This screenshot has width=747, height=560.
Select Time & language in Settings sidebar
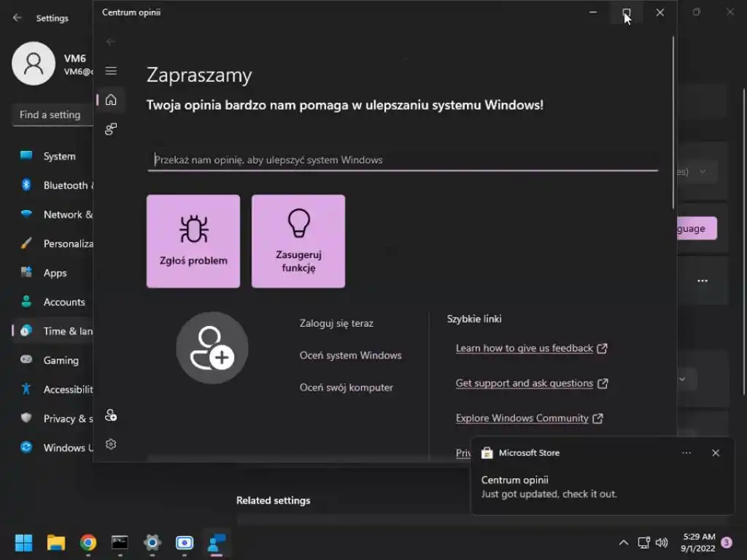pos(53,331)
